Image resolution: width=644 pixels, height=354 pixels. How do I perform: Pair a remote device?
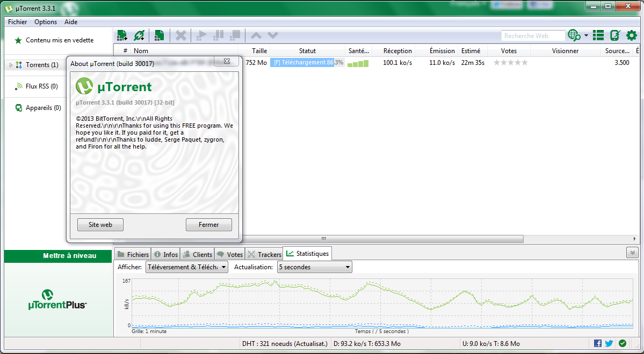pos(615,35)
